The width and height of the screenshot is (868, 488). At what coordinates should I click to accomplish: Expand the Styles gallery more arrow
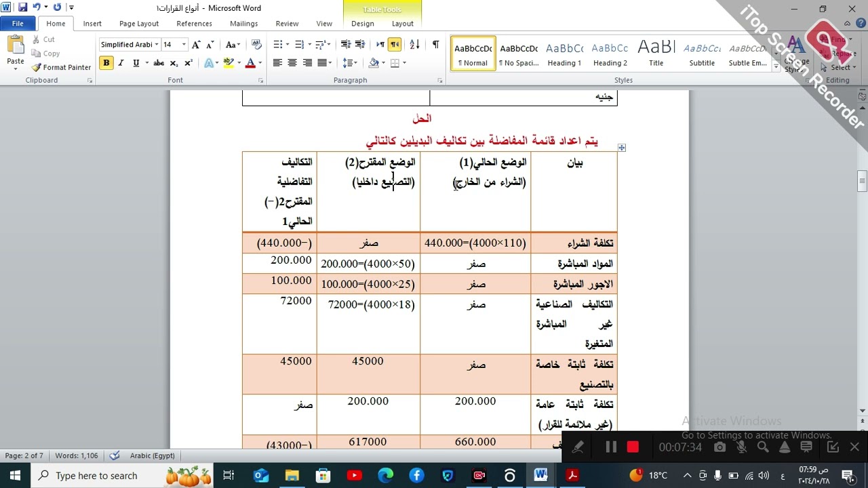776,66
